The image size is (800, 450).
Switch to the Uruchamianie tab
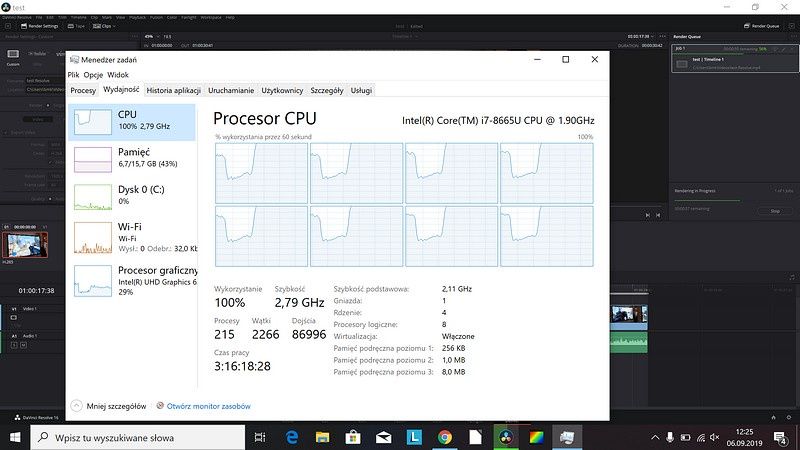pyautogui.click(x=231, y=90)
